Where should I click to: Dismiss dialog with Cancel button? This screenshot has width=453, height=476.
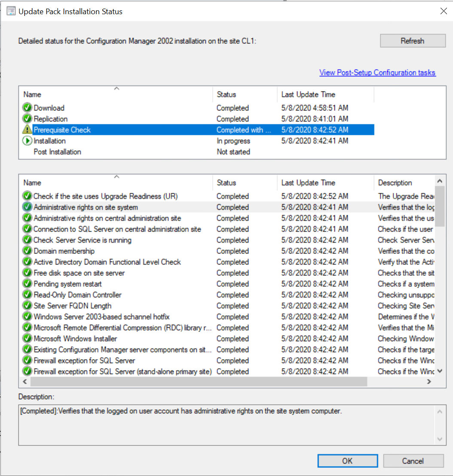click(x=413, y=461)
